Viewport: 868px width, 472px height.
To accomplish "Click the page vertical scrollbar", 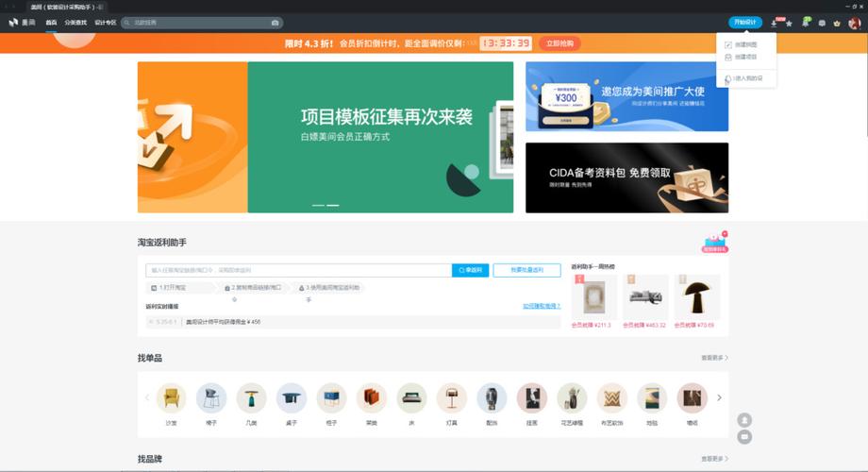I will point(865,83).
